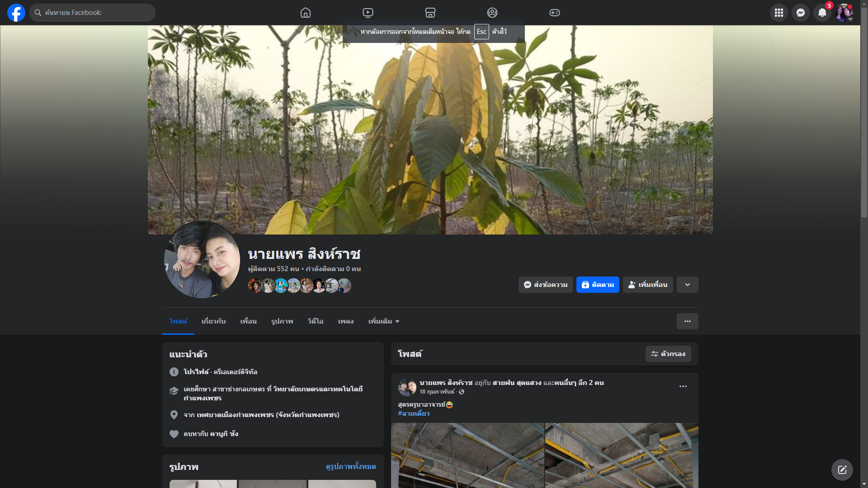Open ดูรูปภาพทั้งหมด link
The width and height of the screenshot is (868, 488).
(350, 466)
